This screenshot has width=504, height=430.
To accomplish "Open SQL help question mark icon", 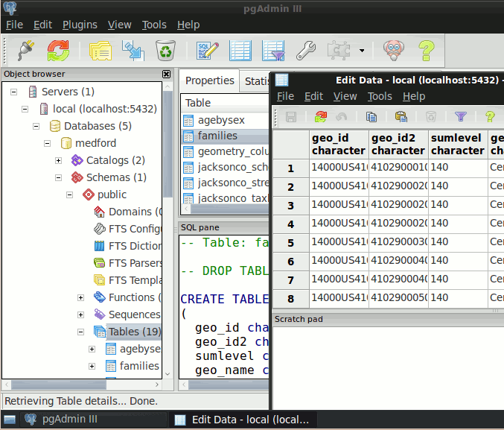I will 427,51.
